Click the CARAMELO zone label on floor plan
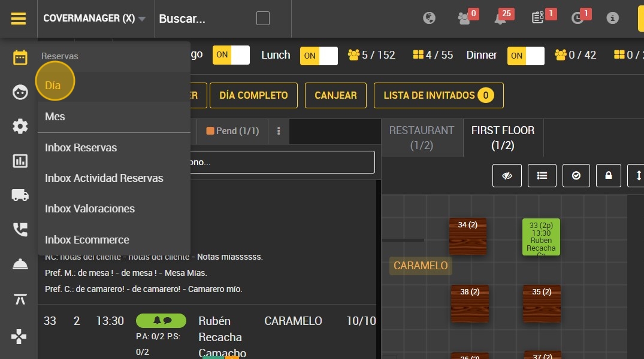 click(421, 266)
